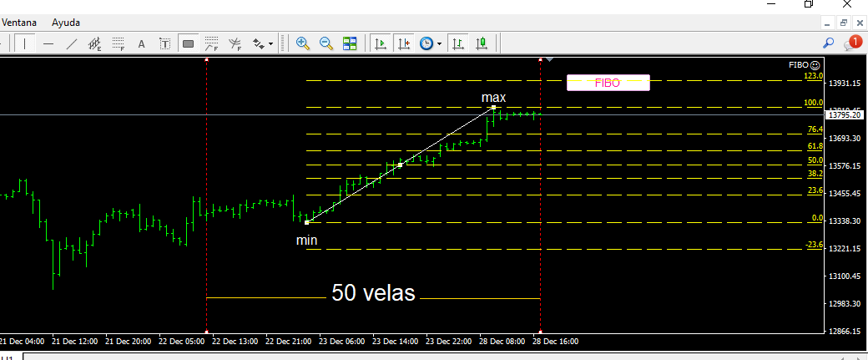
Task: Select the Fibonacci expansion tool
Action: (211, 43)
